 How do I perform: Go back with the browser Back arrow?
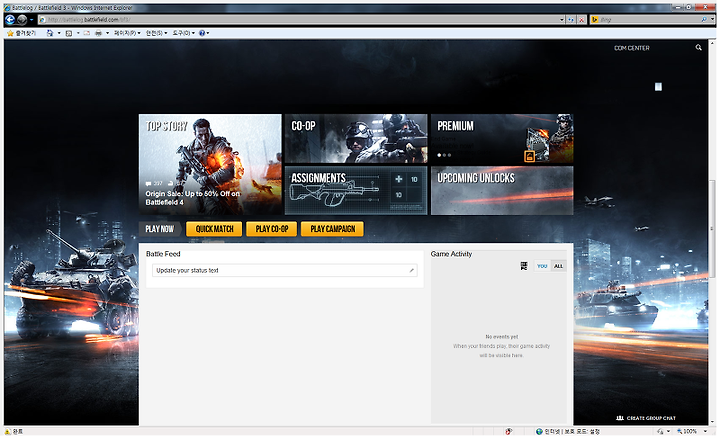click(10, 20)
